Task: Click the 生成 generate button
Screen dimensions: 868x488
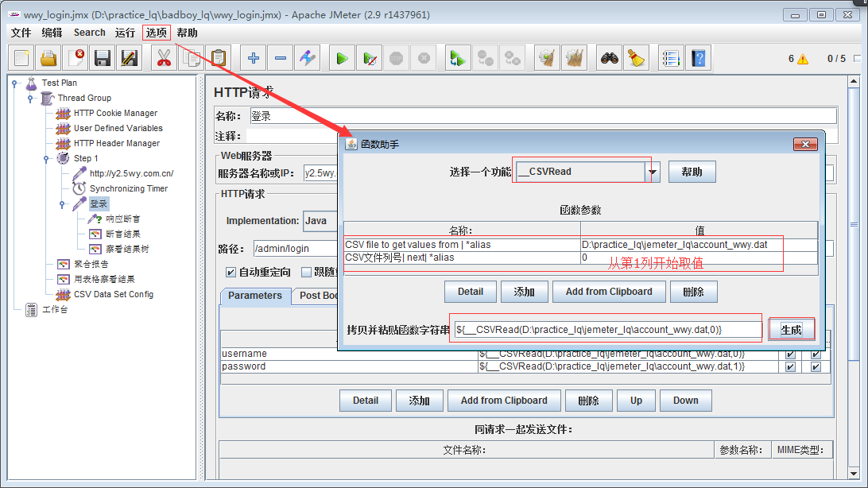Action: coord(791,330)
